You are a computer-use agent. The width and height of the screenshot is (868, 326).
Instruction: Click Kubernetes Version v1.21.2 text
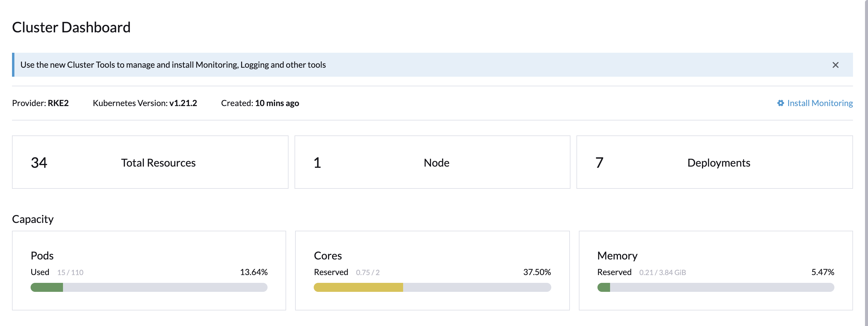(145, 103)
